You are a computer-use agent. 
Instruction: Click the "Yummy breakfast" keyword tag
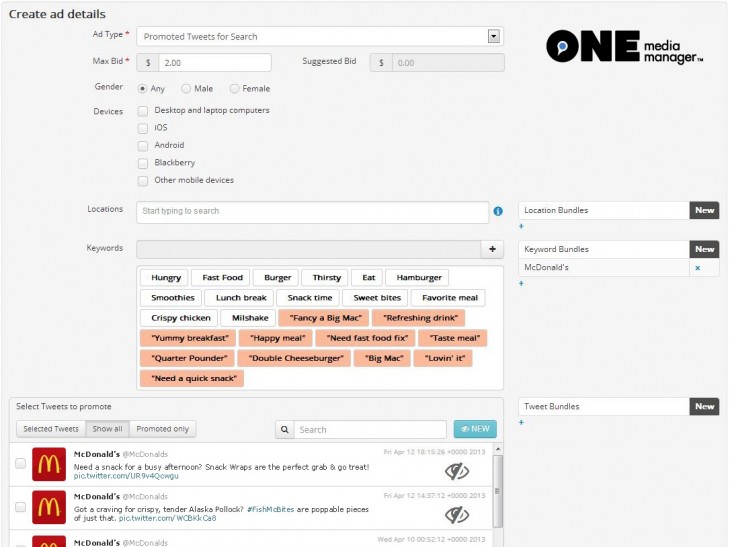pyautogui.click(x=189, y=338)
